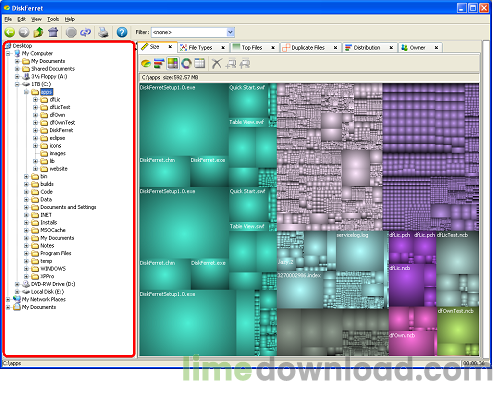The width and height of the screenshot is (500, 400).
Task: Open help with the blue question mark icon
Action: point(122,32)
